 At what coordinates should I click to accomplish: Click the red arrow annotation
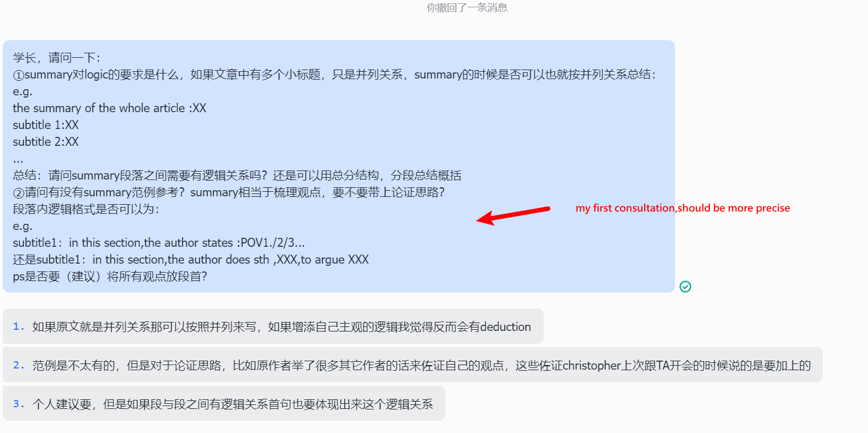click(x=513, y=216)
